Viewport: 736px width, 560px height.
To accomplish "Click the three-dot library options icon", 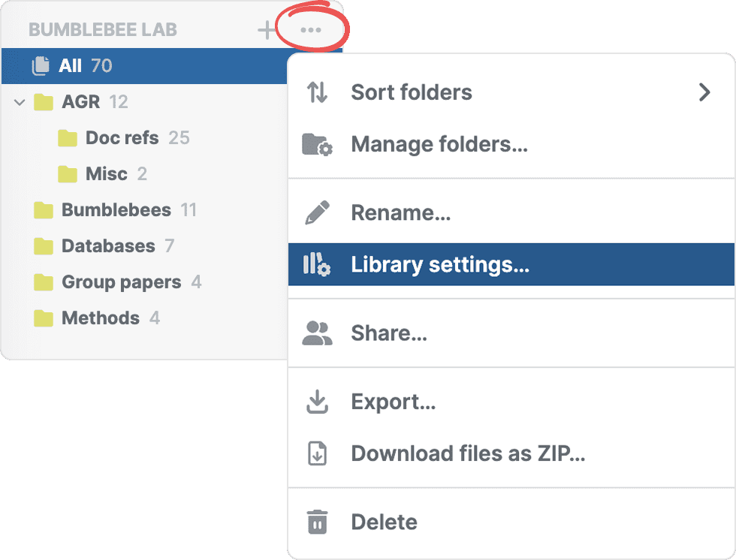I will pyautogui.click(x=310, y=30).
